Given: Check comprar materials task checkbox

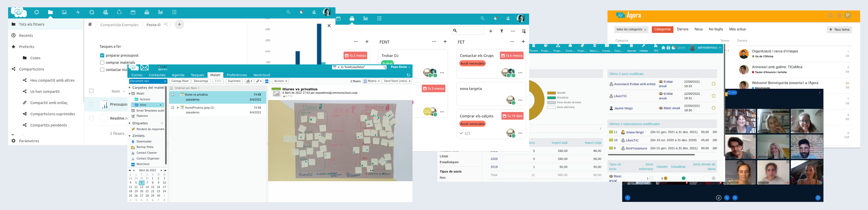Looking at the screenshot, I should [x=102, y=63].
